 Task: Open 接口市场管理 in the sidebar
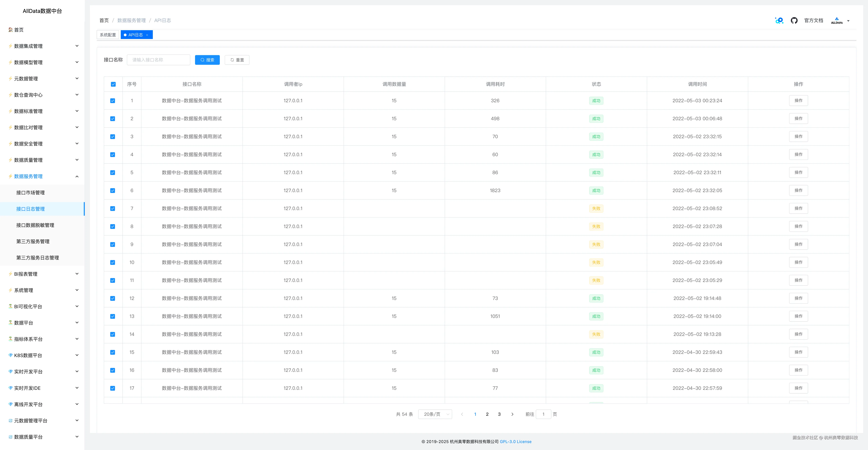coord(30,193)
